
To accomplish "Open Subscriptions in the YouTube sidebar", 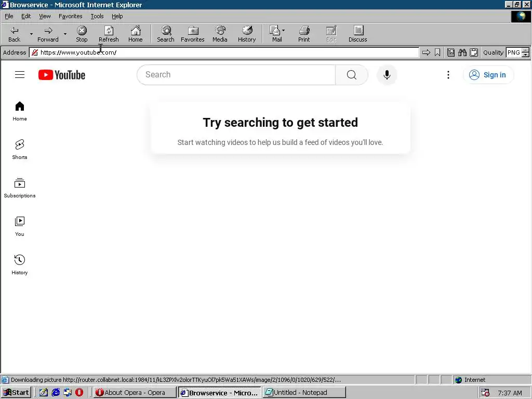I will point(20,188).
